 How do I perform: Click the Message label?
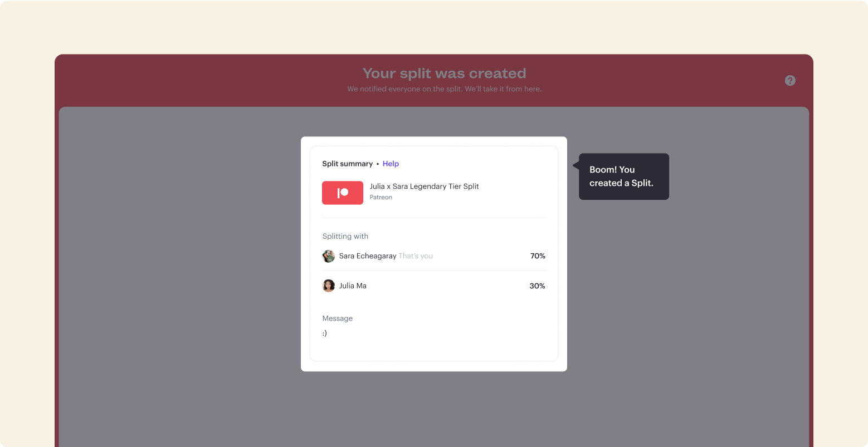point(338,318)
